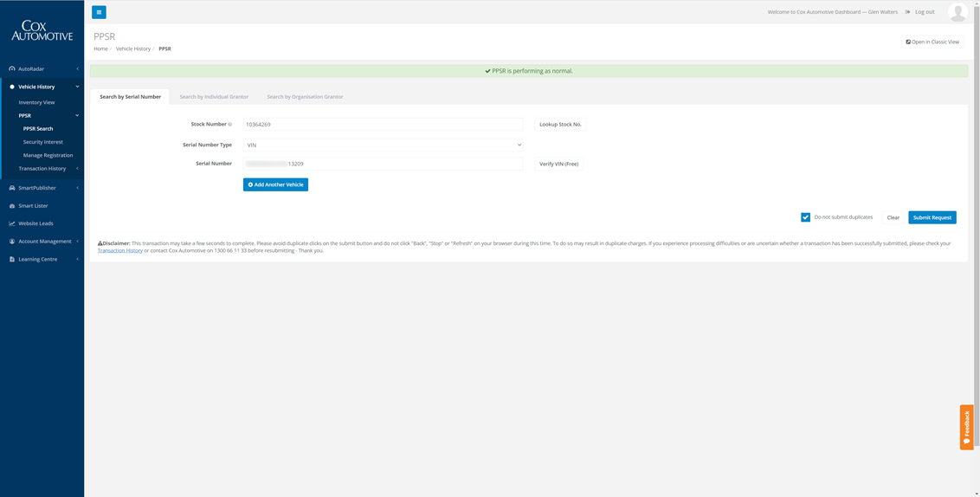980x497 pixels.
Task: Click the AutoRadar gauge icon
Action: (12, 68)
